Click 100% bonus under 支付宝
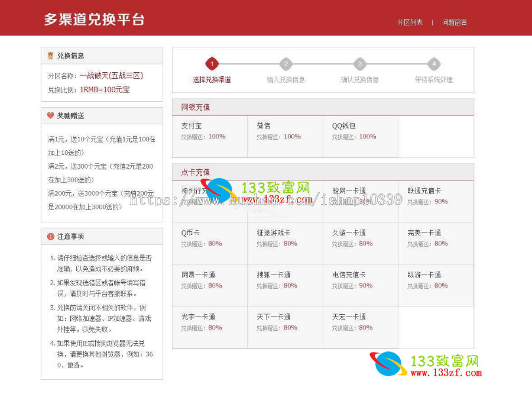532x397 pixels. pyautogui.click(x=217, y=137)
